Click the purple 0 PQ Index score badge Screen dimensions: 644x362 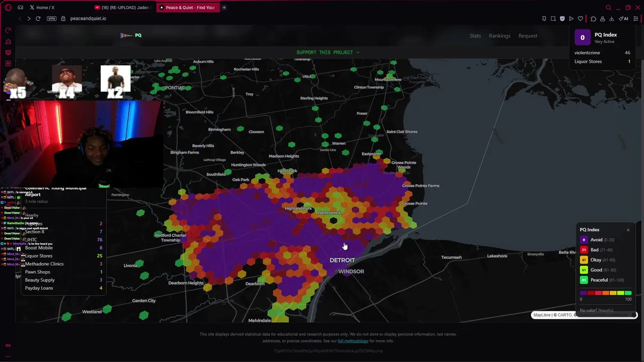pyautogui.click(x=583, y=37)
